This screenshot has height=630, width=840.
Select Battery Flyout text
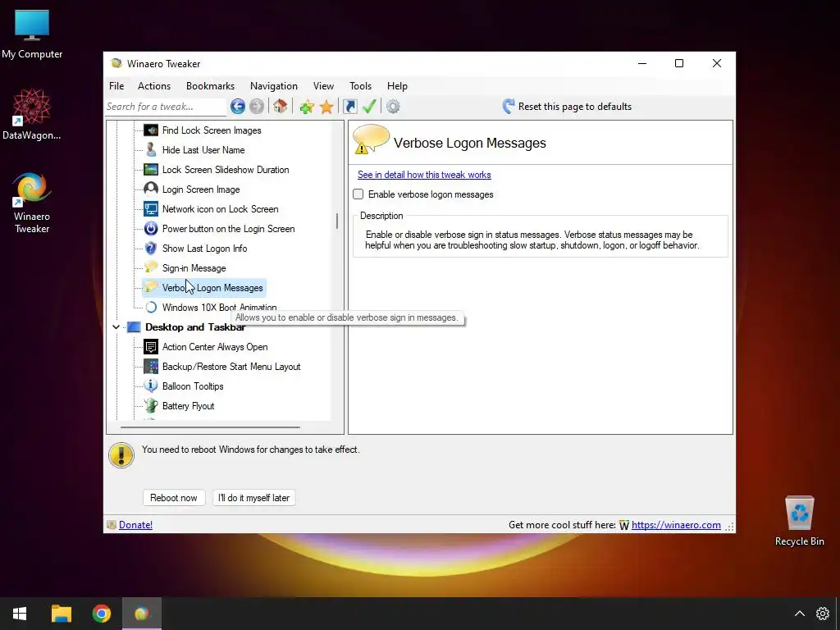click(188, 406)
